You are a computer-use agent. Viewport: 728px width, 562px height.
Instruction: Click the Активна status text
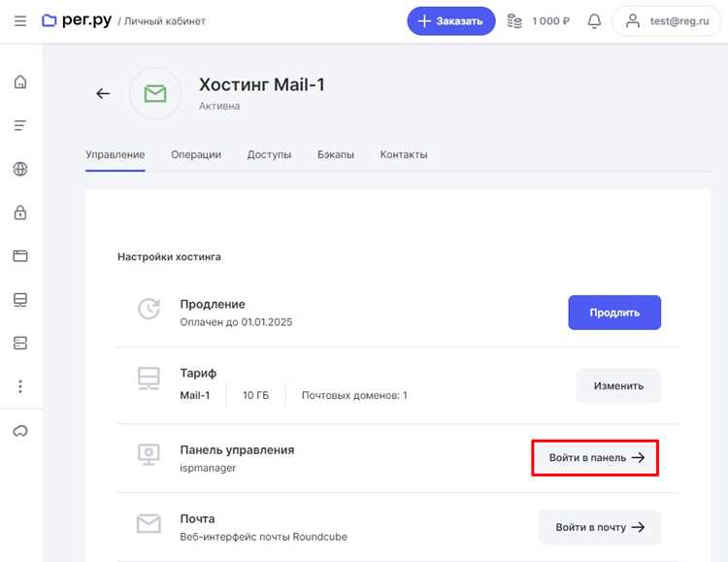pyautogui.click(x=219, y=106)
